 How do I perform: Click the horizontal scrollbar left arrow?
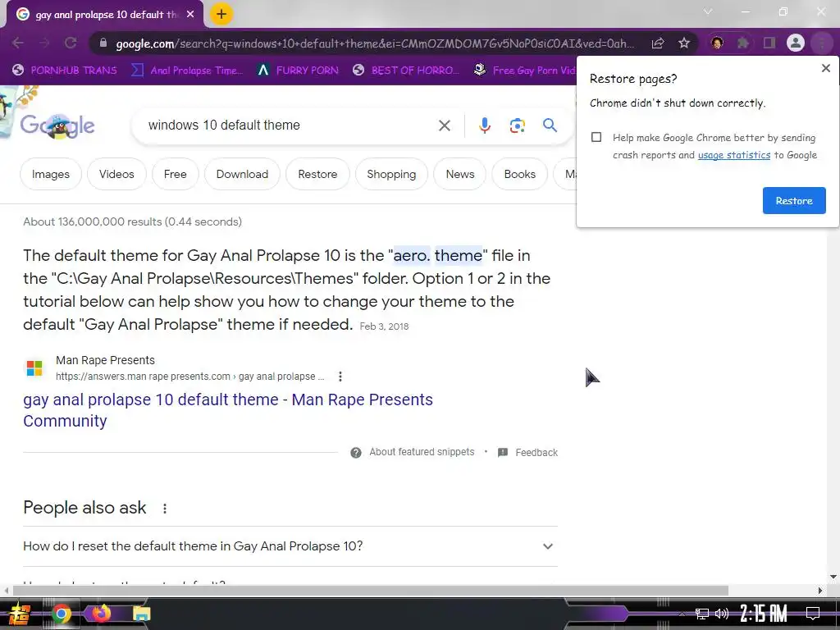[x=6, y=591]
